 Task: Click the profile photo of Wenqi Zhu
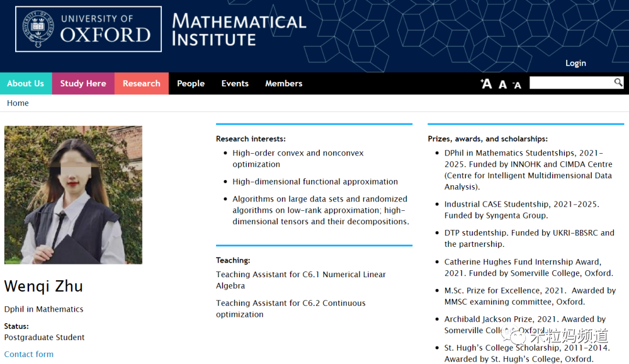point(73,195)
